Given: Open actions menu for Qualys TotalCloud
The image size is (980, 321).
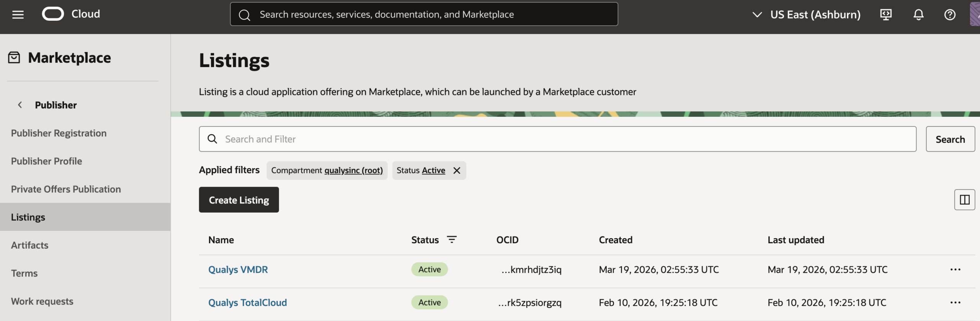Looking at the screenshot, I should pos(955,303).
